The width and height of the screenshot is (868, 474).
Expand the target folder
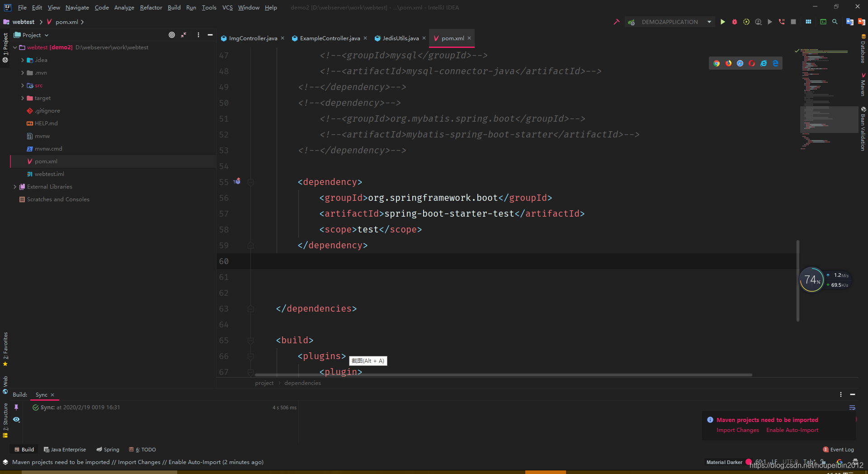pyautogui.click(x=23, y=98)
